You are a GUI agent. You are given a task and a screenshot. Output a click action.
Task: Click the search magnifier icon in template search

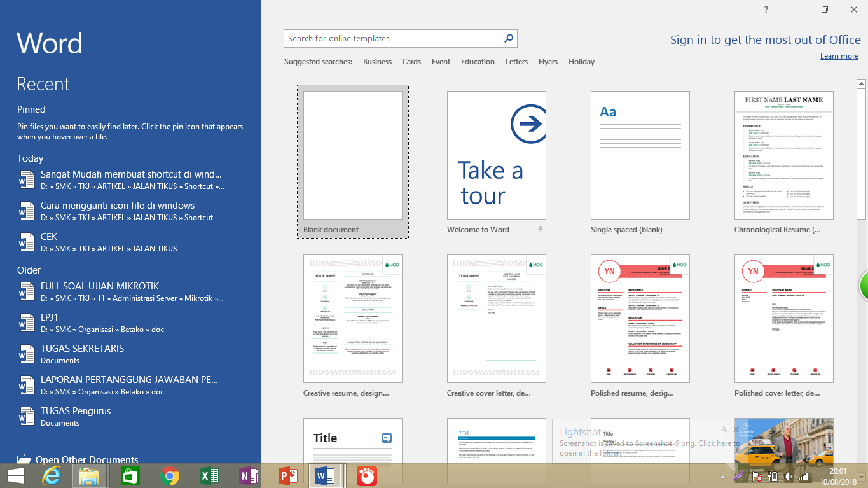coord(508,39)
